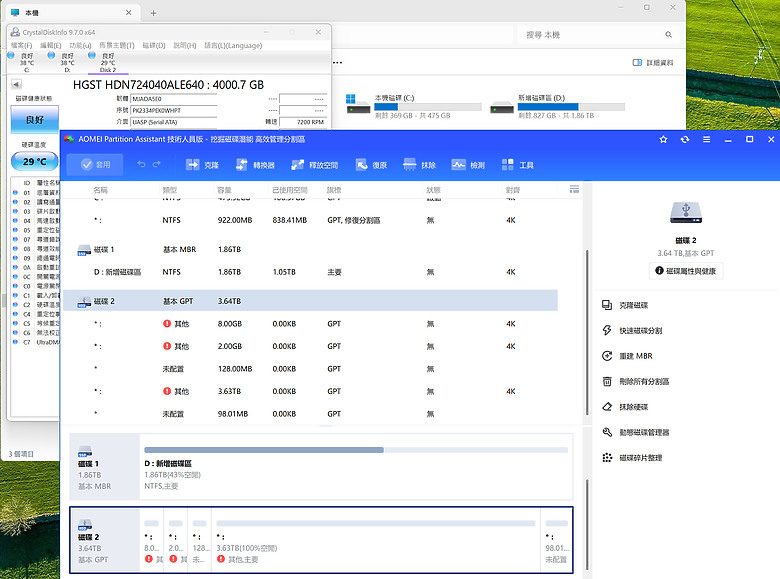Select the 2.00GB partition row under Disk 2

click(x=310, y=346)
